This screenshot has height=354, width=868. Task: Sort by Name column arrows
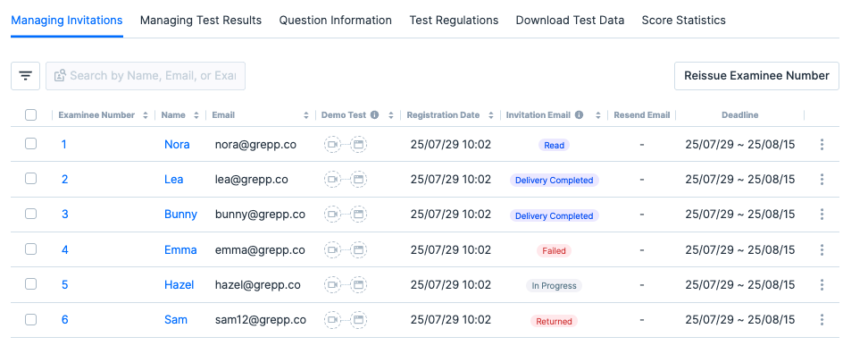tap(196, 115)
